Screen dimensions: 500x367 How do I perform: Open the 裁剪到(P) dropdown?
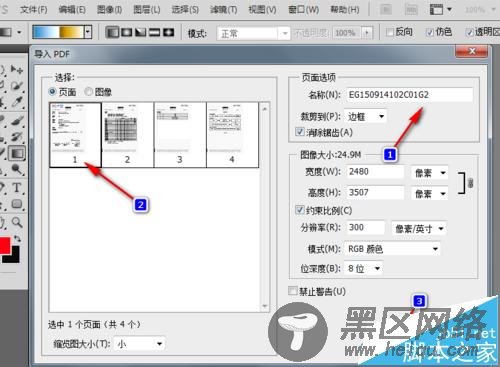(365, 116)
